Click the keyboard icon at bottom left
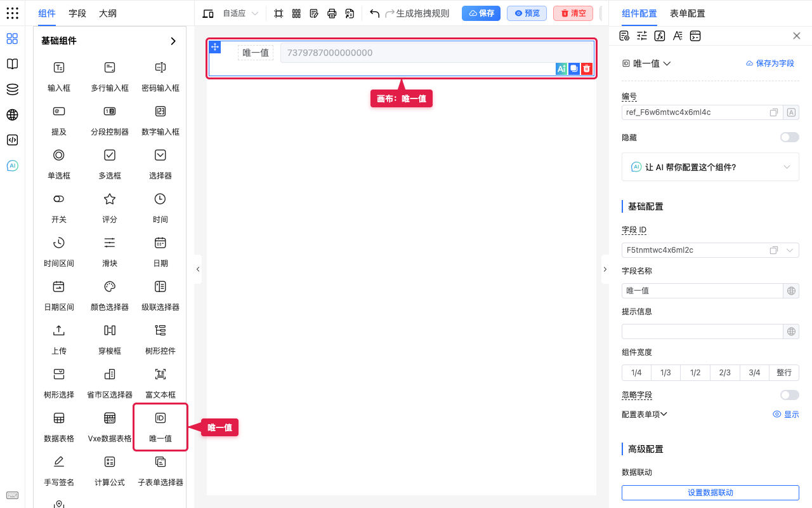This screenshot has width=812, height=508. 12,495
